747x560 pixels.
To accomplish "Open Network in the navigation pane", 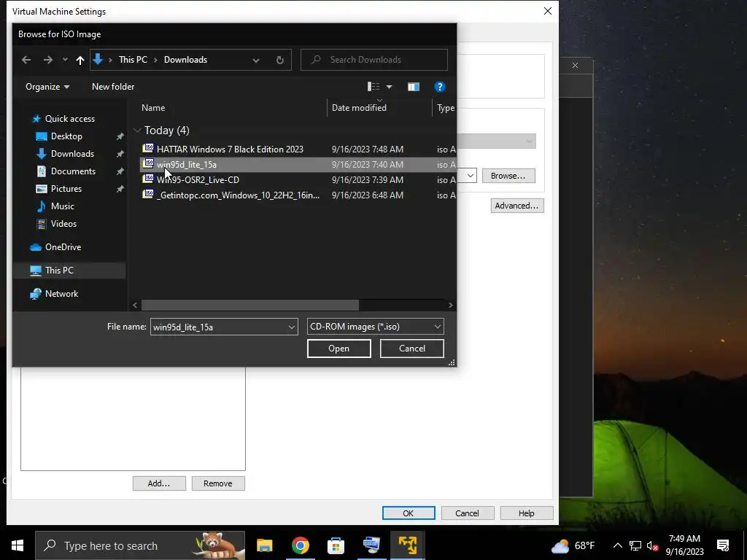I will [x=61, y=294].
